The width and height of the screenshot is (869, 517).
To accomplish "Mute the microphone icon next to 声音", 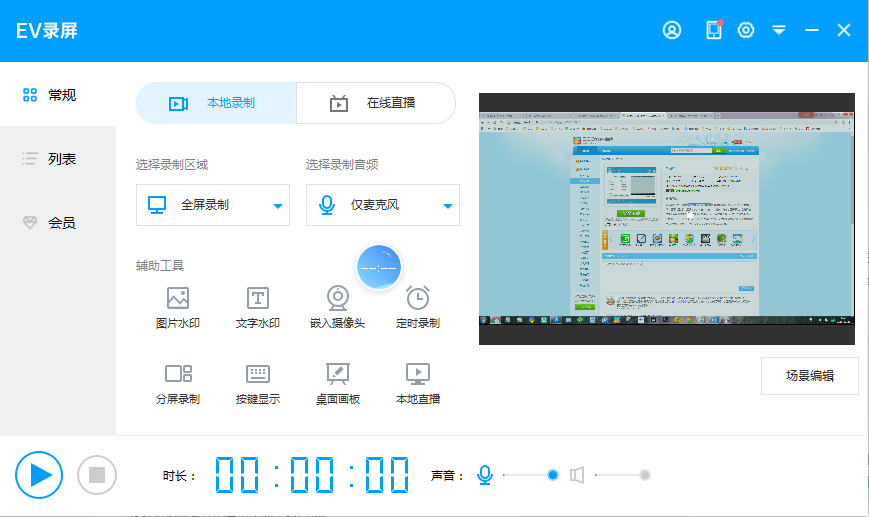I will tap(485, 475).
